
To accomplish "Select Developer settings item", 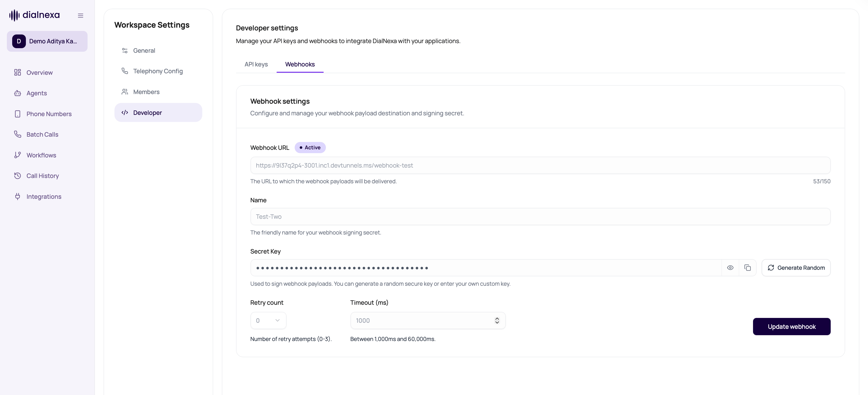I will point(158,112).
